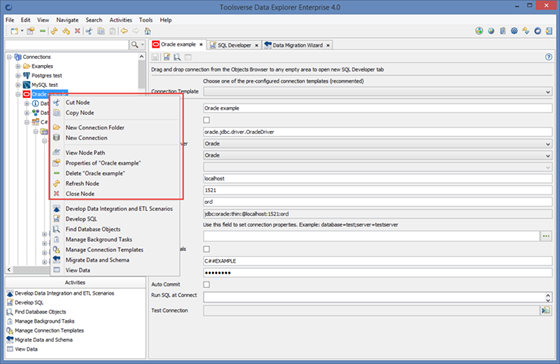This screenshot has width=560, height=364.
Task: Click the globe icon in top right toolbar
Action: (491, 31)
